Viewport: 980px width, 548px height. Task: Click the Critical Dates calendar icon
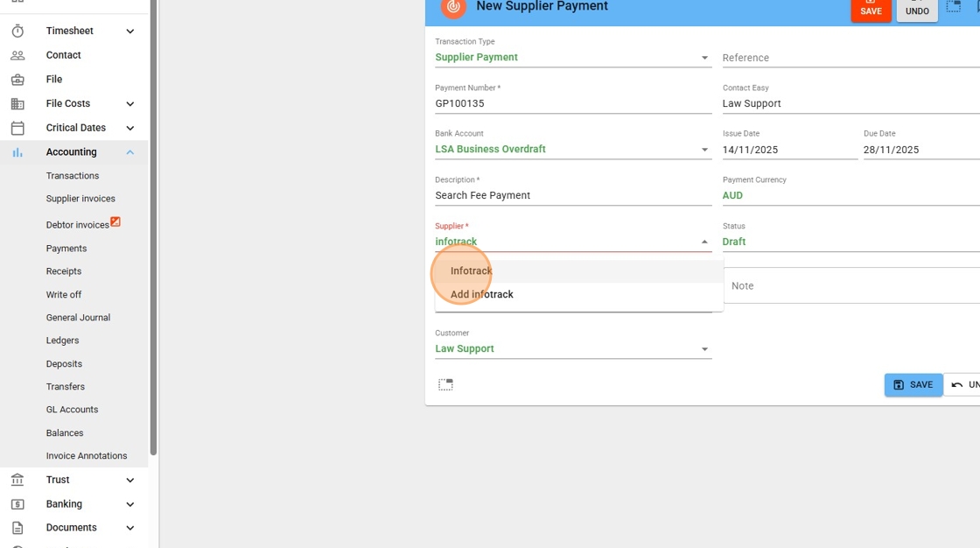click(x=17, y=128)
